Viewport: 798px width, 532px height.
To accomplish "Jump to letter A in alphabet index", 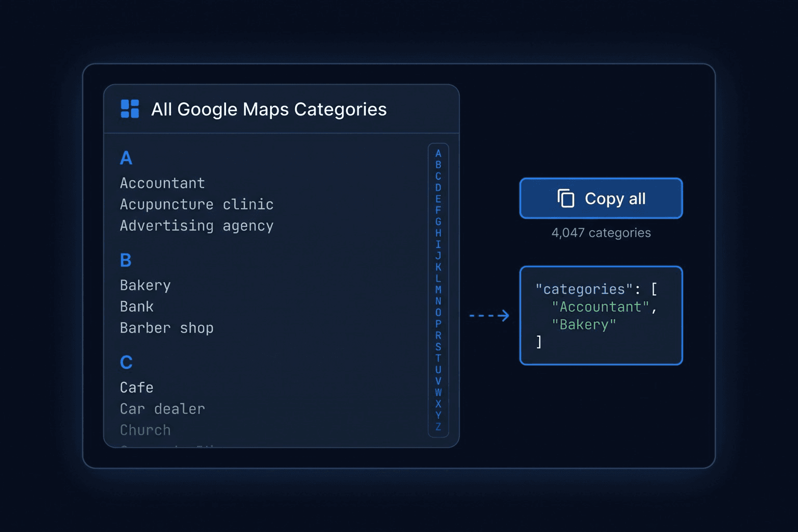I will (438, 153).
